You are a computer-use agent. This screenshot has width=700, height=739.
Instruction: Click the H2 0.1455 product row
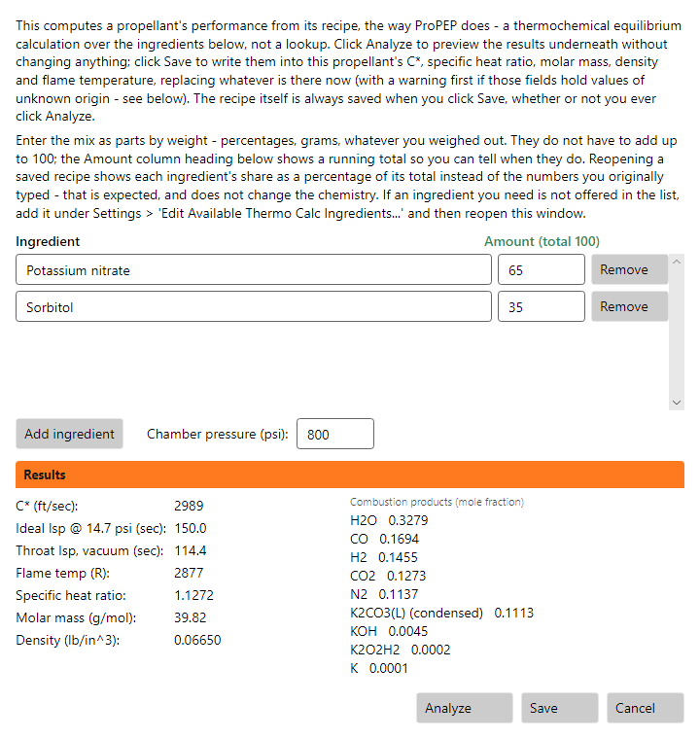pyautogui.click(x=384, y=557)
